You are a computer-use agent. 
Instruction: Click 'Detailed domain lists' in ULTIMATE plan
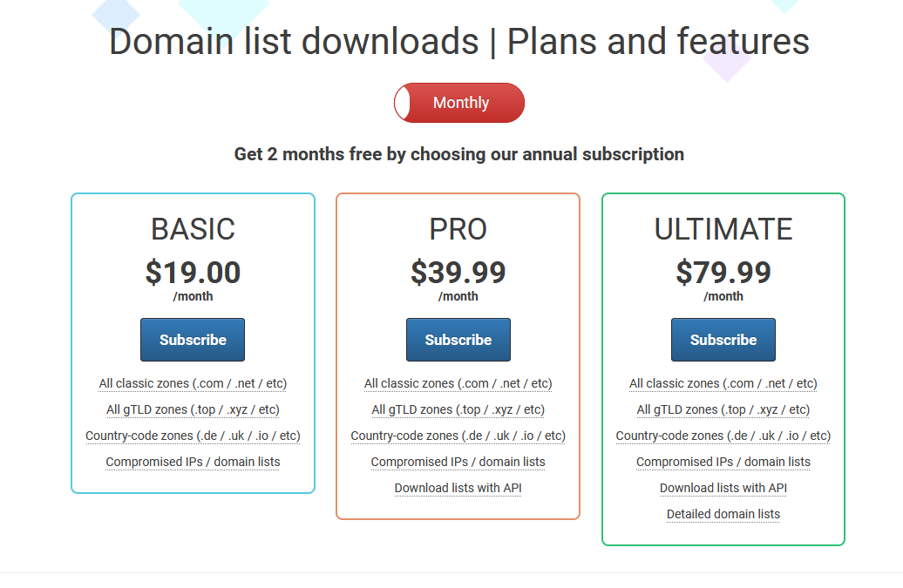click(723, 514)
